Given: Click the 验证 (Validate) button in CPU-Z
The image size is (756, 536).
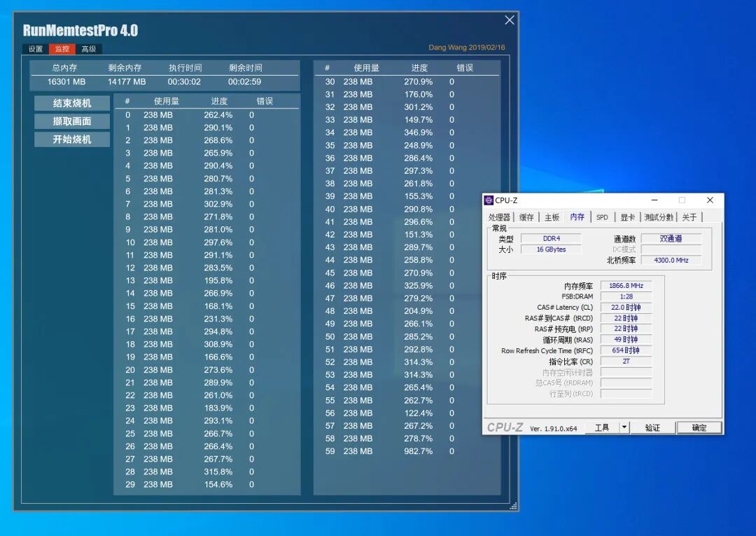Looking at the screenshot, I should point(652,427).
